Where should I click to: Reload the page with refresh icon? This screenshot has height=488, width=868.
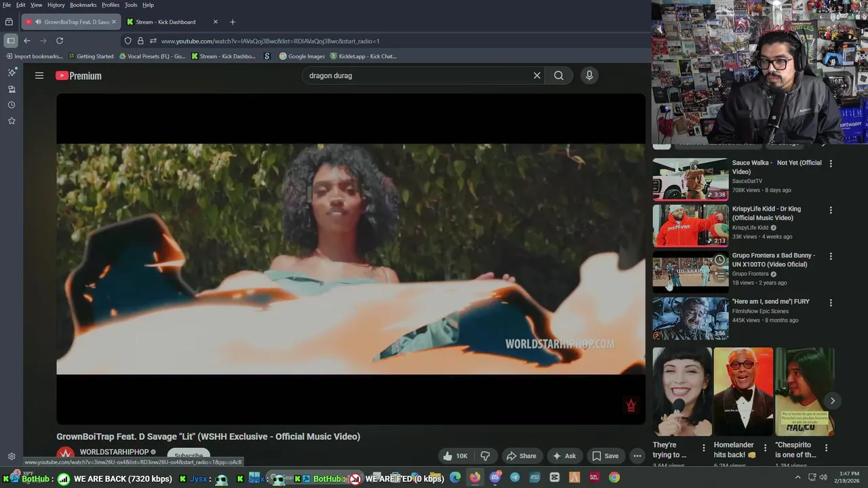pyautogui.click(x=60, y=41)
